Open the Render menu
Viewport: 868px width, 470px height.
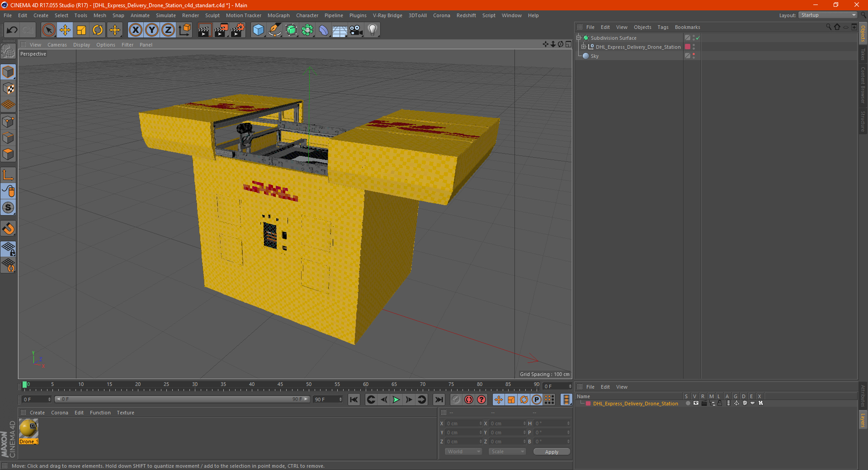190,15
